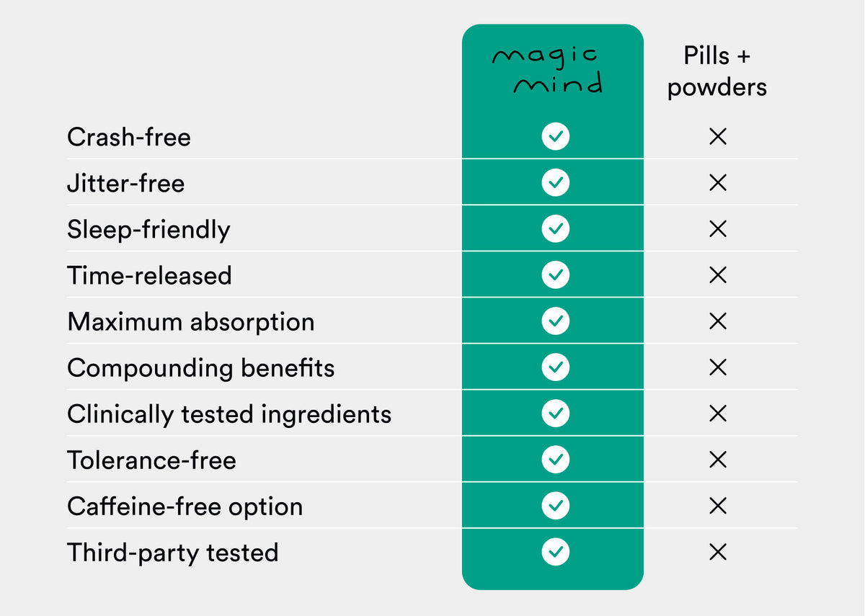The width and height of the screenshot is (865, 616).
Task: Click the magic mind handwritten logo
Action: pos(548,71)
